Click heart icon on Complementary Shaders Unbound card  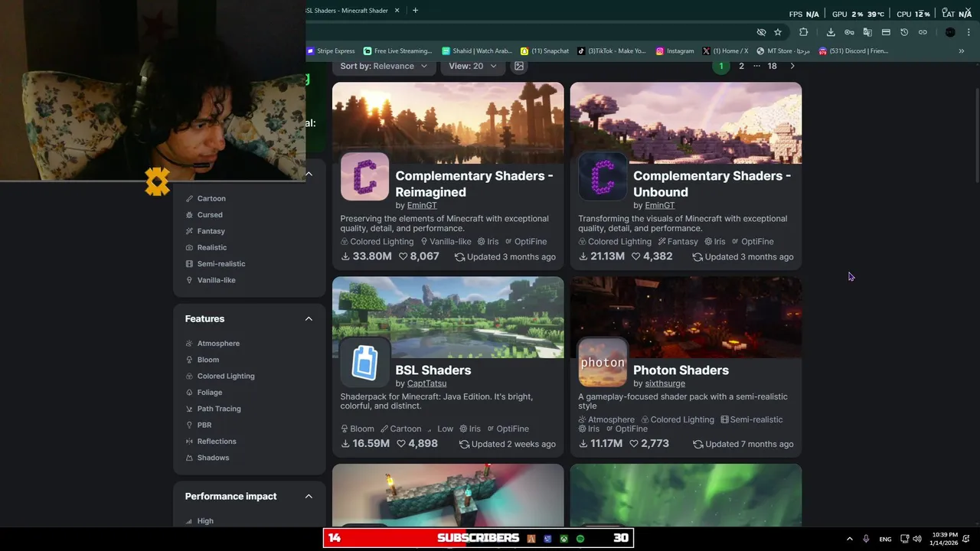coord(635,256)
